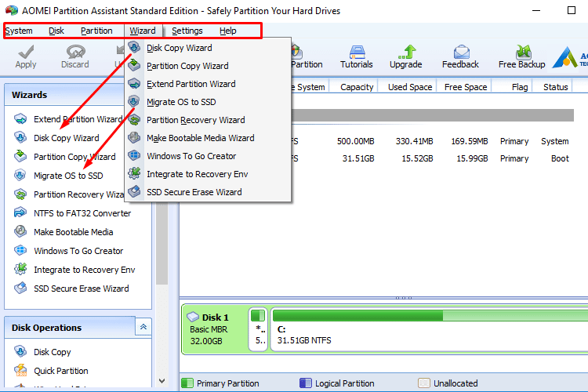Sort by the Used Space column header

410,87
